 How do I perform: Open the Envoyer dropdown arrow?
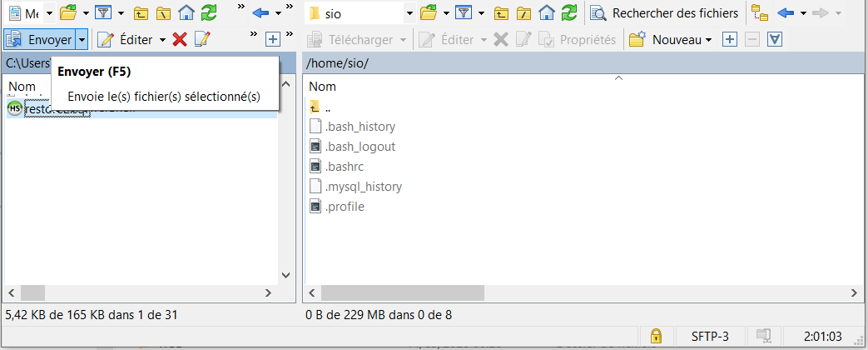[82, 40]
